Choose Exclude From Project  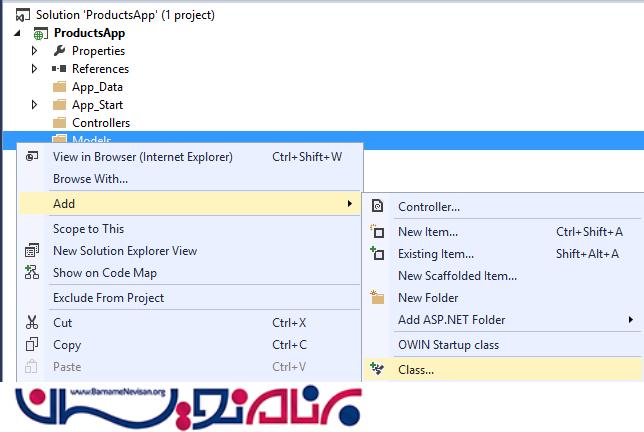pyautogui.click(x=108, y=298)
